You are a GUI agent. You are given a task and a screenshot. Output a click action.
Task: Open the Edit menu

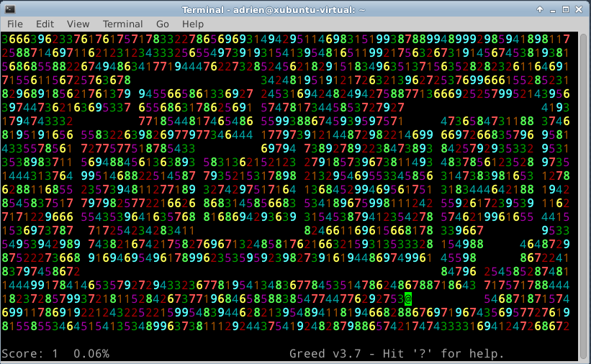tap(45, 24)
